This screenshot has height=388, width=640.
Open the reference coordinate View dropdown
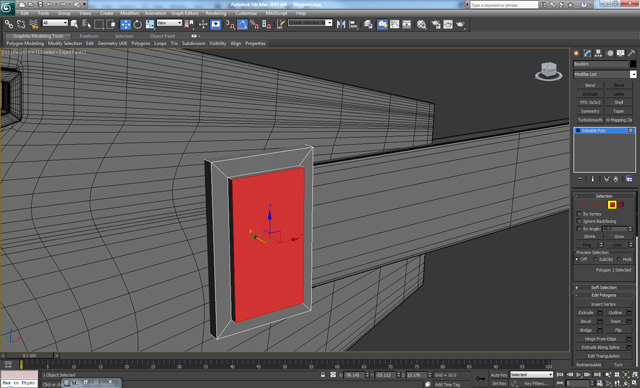[x=169, y=23]
